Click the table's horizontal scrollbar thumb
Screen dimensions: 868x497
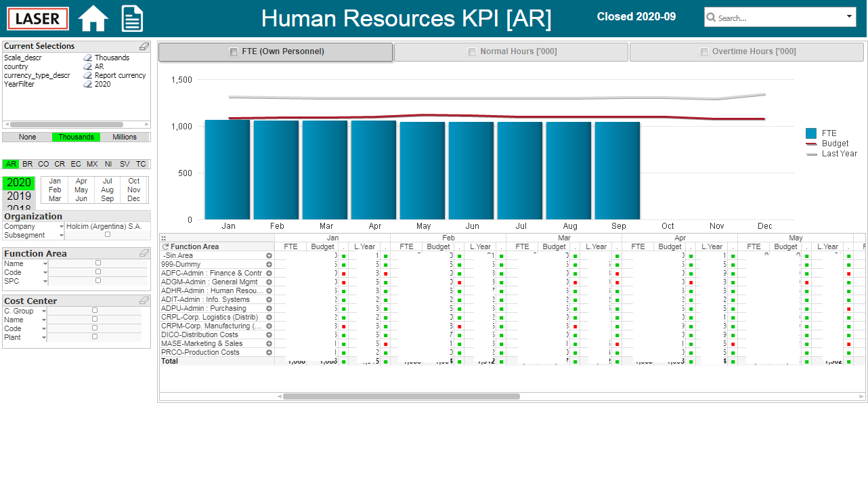pyautogui.click(x=402, y=396)
